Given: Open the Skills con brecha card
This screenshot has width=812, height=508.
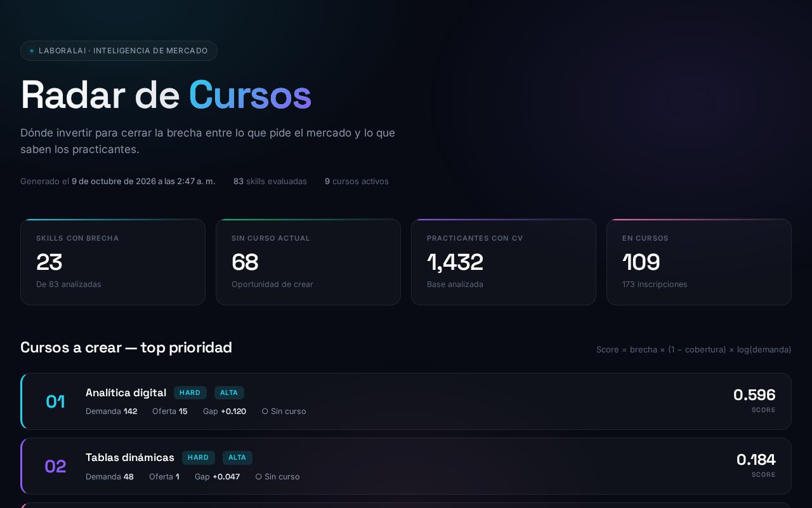Looking at the screenshot, I should coord(113,262).
